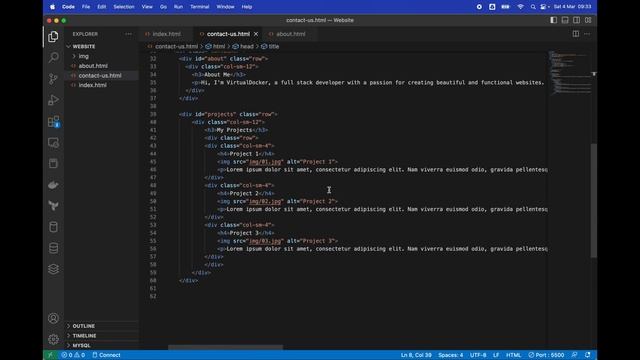
Task: Follow the img/01.jpg link on line 45
Action: [265, 162]
